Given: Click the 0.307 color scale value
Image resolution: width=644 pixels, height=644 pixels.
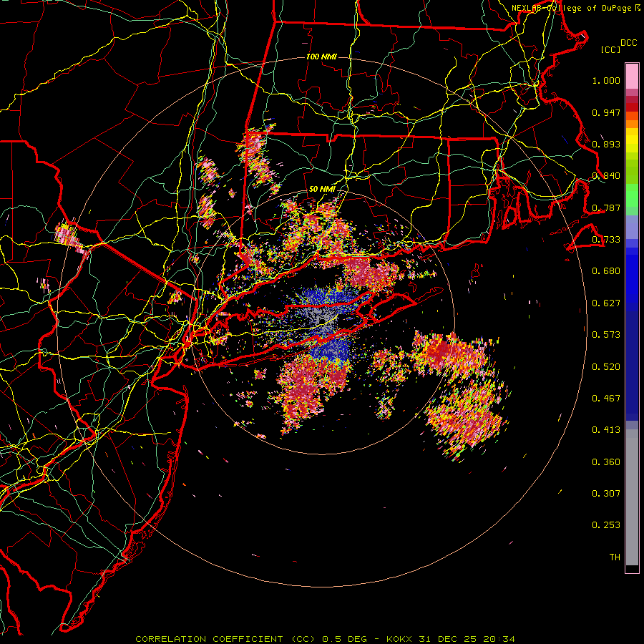Looking at the screenshot, I should (x=606, y=494).
